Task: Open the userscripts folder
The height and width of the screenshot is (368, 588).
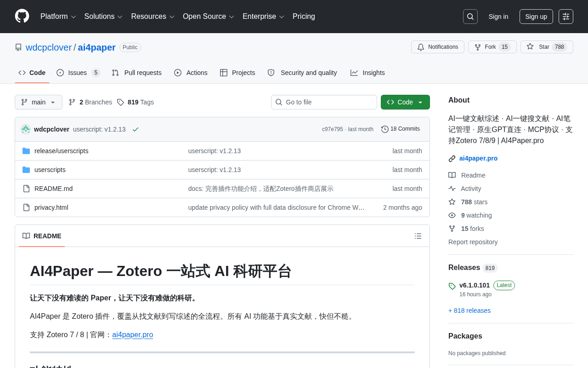Action: [50, 170]
